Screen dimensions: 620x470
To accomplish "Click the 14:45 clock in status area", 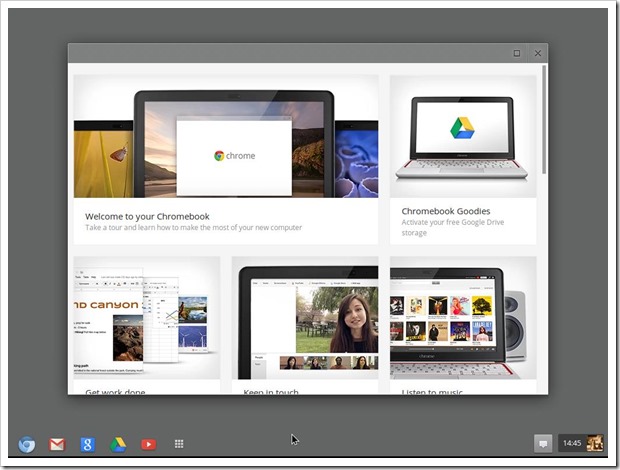I will point(572,443).
